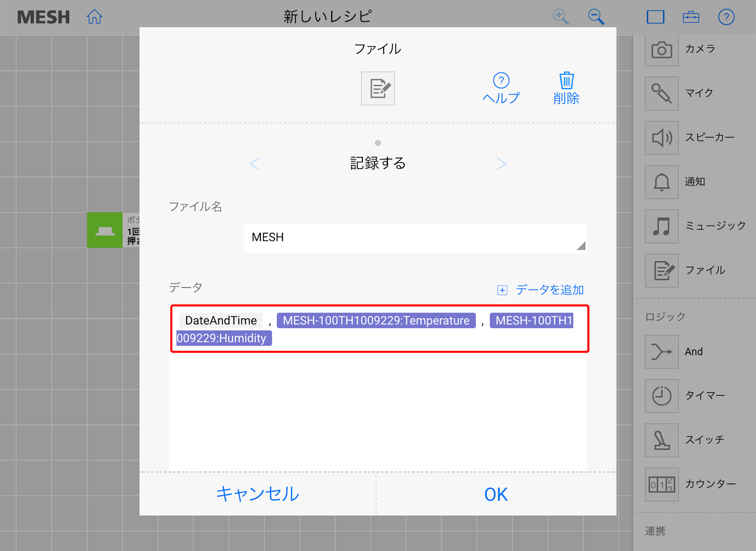The width and height of the screenshot is (756, 551).
Task: Select the マイク microphone block icon
Action: (661, 93)
